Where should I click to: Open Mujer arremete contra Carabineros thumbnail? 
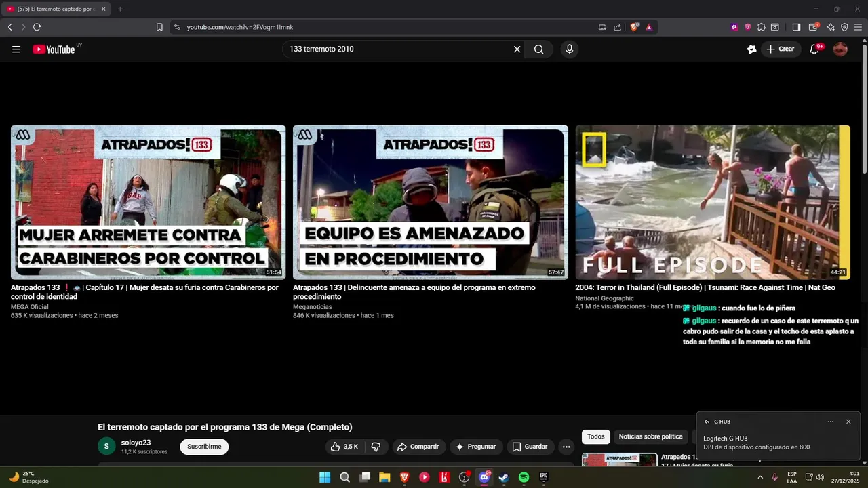tap(148, 202)
